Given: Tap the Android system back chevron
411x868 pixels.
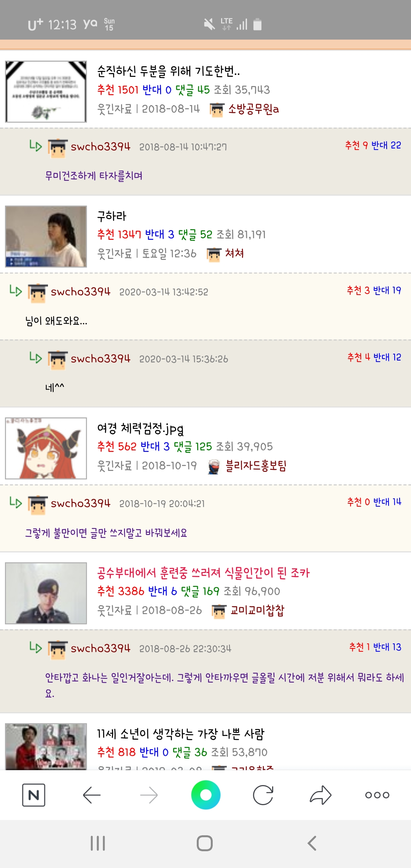Looking at the screenshot, I should coord(312,843).
